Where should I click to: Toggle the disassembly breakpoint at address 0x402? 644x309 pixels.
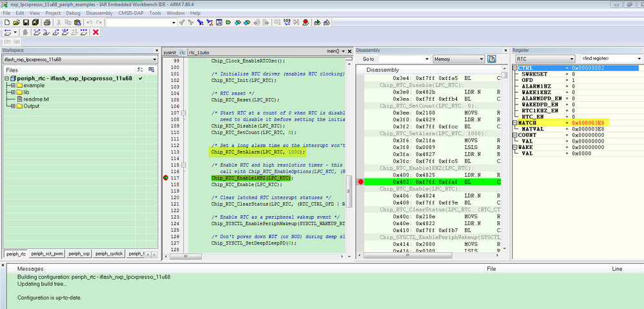click(x=360, y=183)
